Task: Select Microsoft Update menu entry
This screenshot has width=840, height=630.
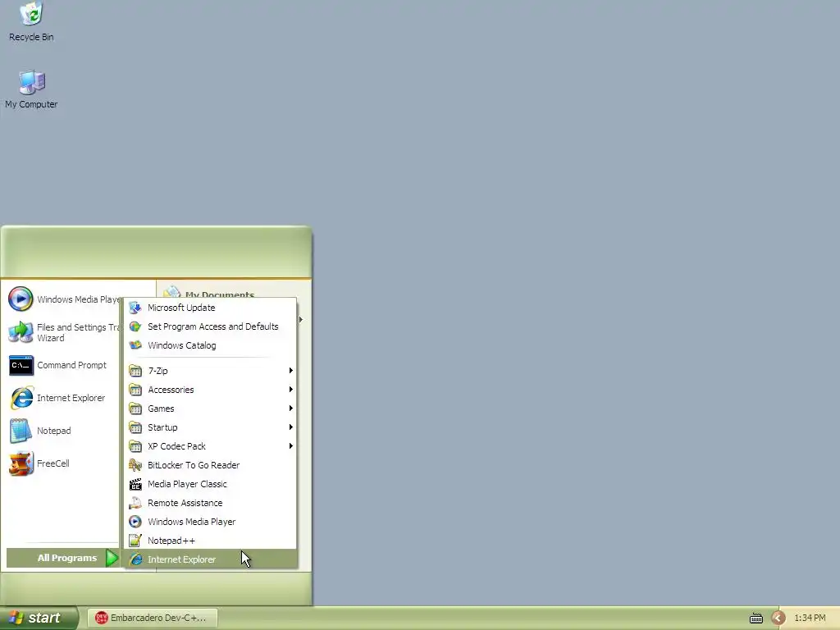Action: [x=211, y=308]
